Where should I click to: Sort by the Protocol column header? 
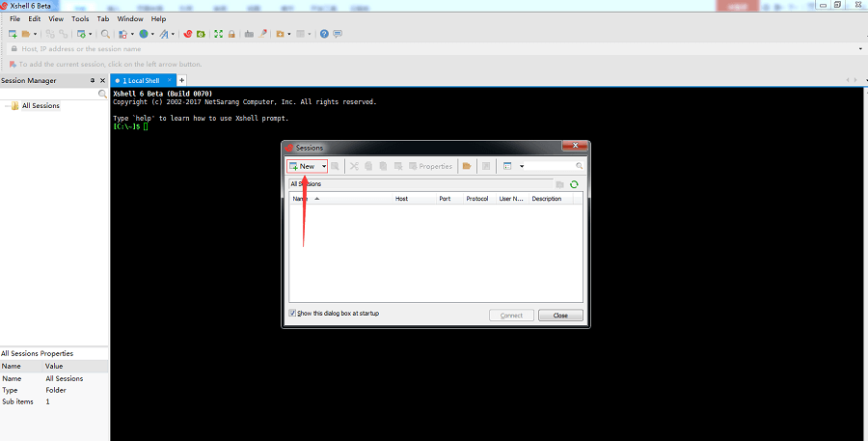coord(479,199)
